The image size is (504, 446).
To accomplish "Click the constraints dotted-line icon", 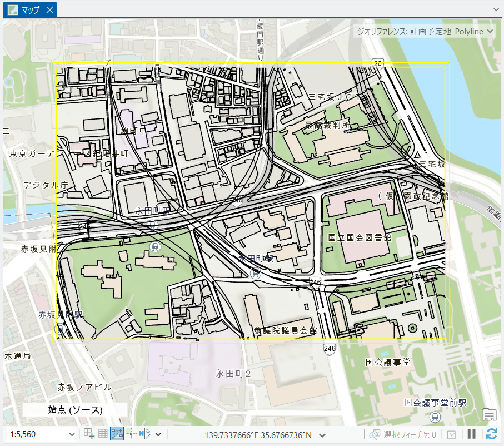I will [132, 434].
